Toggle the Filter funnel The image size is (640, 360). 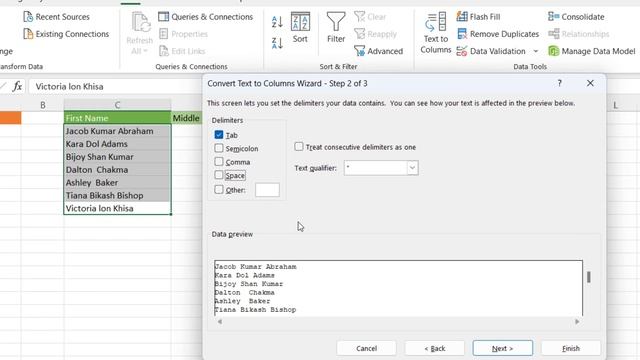pyautogui.click(x=336, y=27)
